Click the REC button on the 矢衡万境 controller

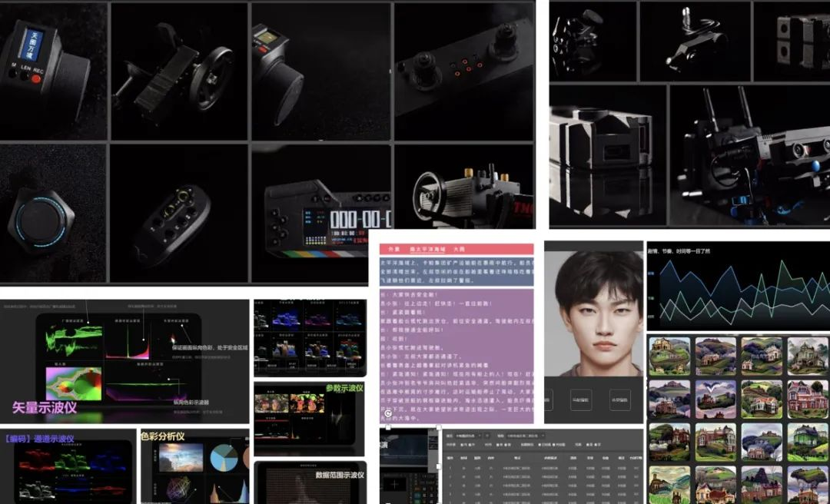36,78
